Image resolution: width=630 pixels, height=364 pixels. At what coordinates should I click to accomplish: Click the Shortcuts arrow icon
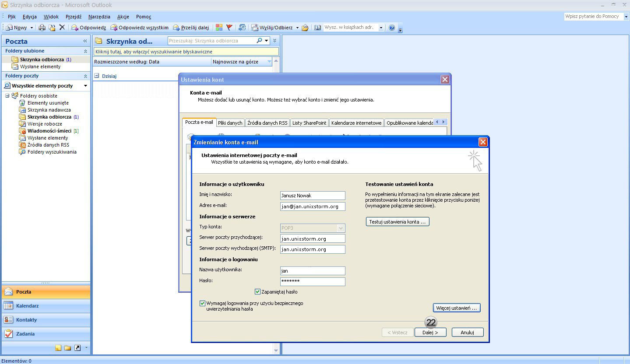click(77, 348)
